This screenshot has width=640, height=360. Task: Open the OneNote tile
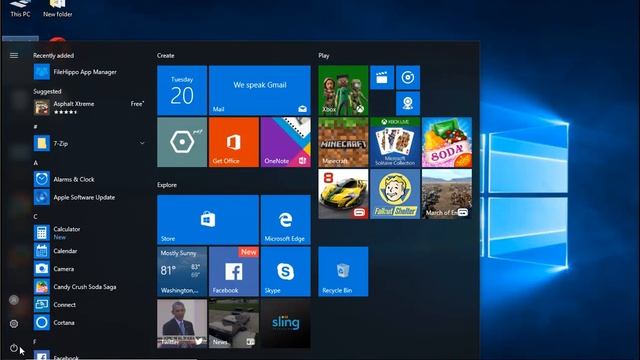click(x=286, y=142)
